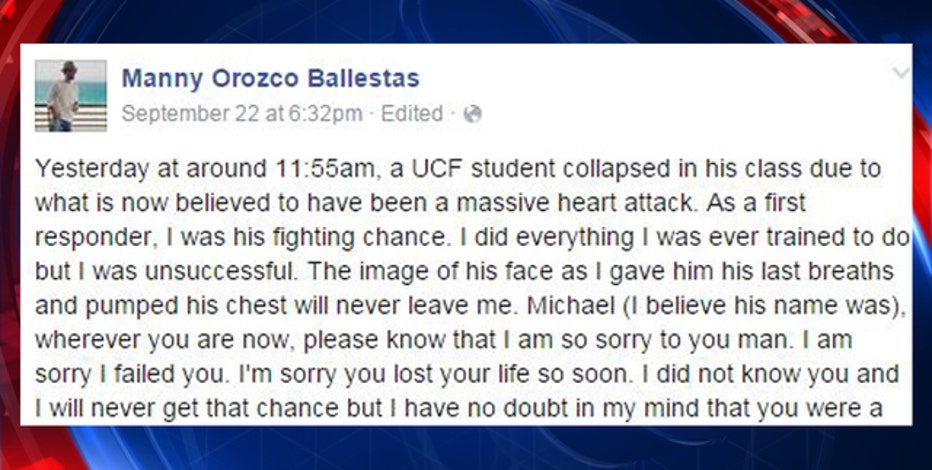Click the globe public audience icon
Image resolution: width=932 pixels, height=470 pixels.
473,113
